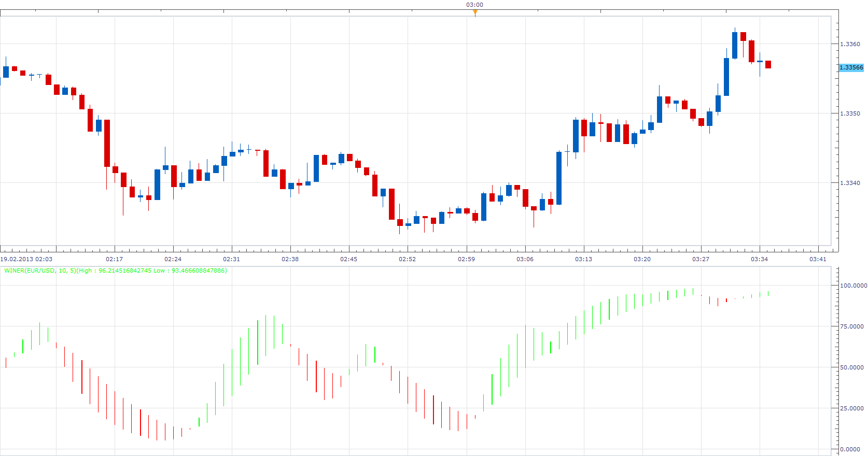This screenshot has width=868, height=456.
Task: Click the 1.3360 price axis label
Action: (x=850, y=44)
